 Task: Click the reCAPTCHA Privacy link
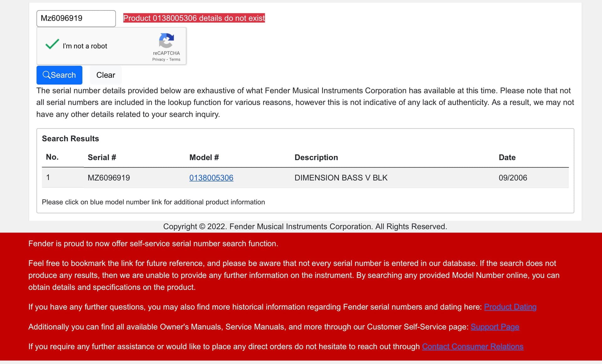pos(159,60)
